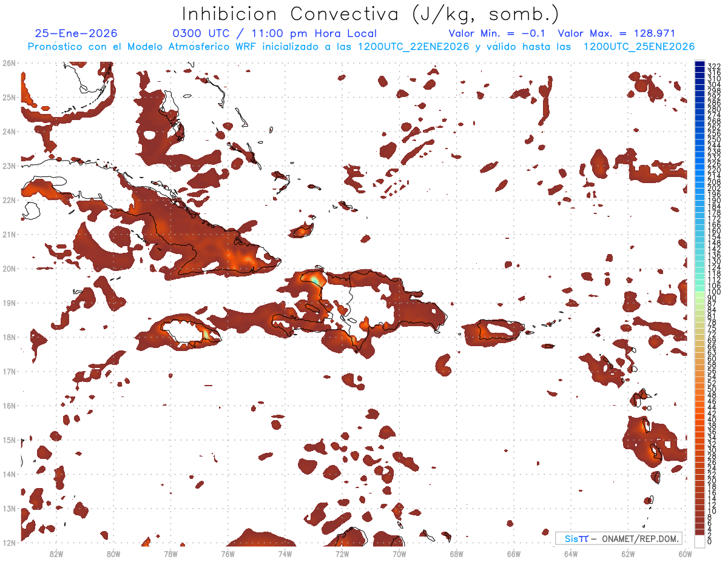Viewport: 728px width, 562px height.
Task: Click the 76W longitude label
Action: pos(228,553)
